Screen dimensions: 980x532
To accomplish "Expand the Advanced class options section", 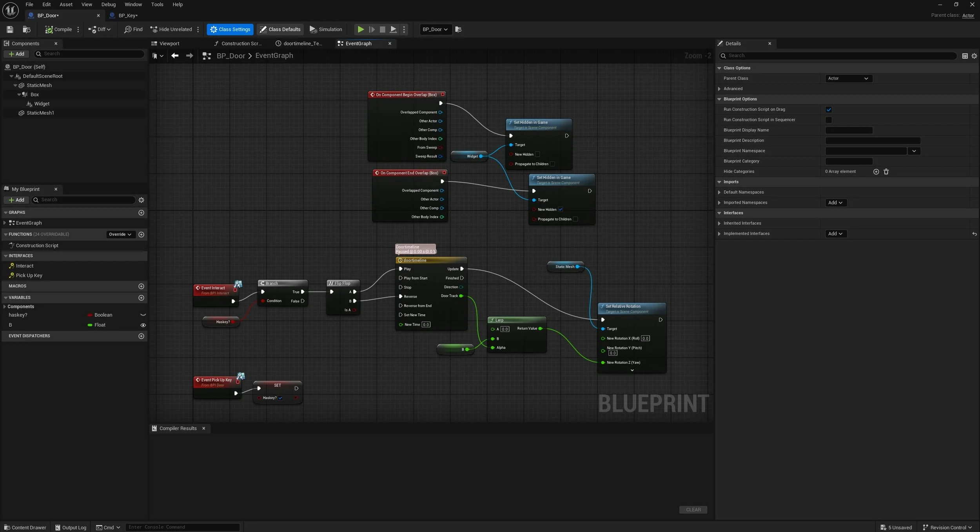I will 719,89.
